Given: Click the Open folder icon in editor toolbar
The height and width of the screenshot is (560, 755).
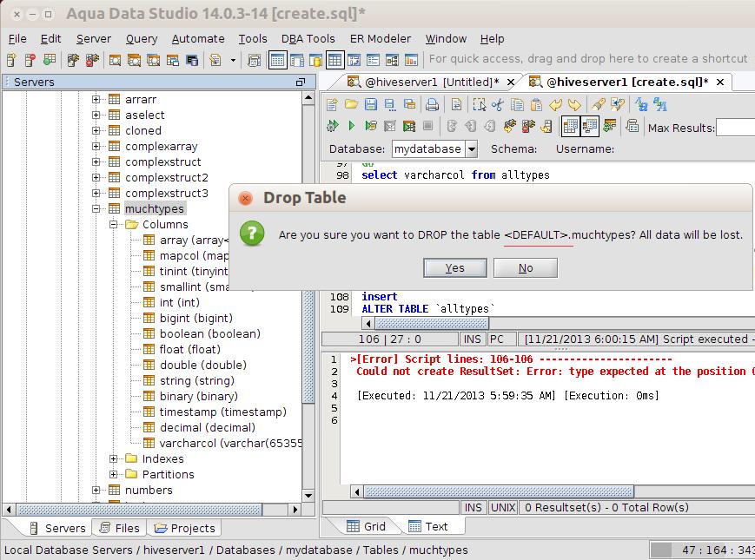Looking at the screenshot, I should pyautogui.click(x=352, y=104).
